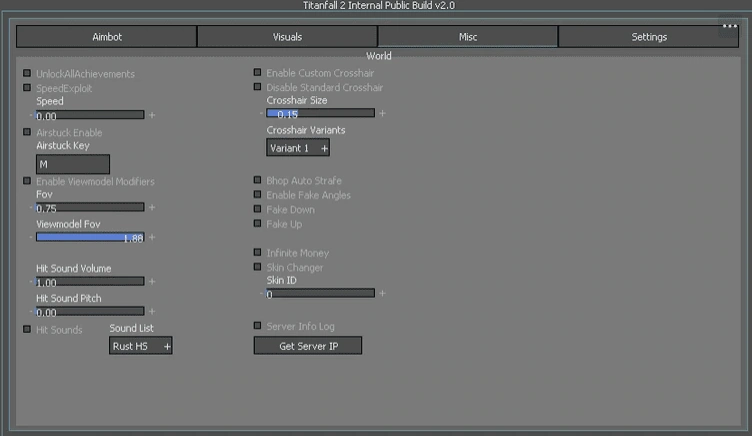
Task: Adjust the Hit Sound Volume slider
Action: [x=90, y=282]
